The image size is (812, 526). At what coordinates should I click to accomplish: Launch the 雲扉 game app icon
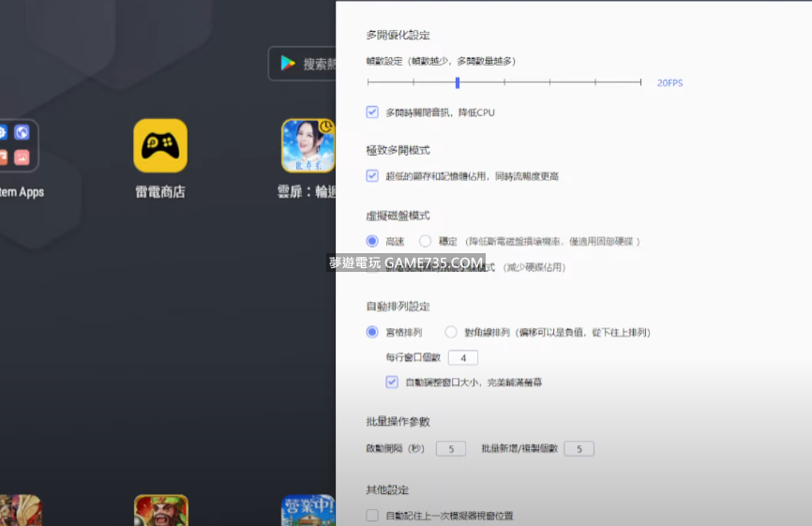click(308, 145)
